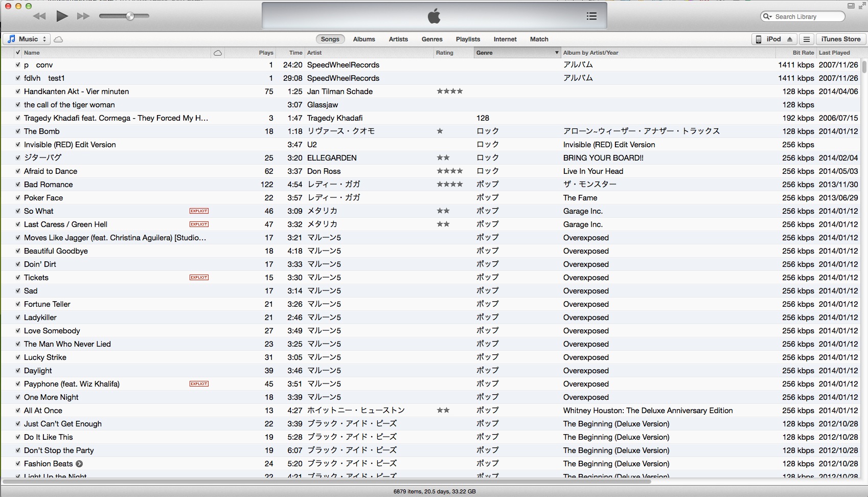Image resolution: width=868 pixels, height=497 pixels.
Task: Open the Genres tab
Action: [x=432, y=39]
